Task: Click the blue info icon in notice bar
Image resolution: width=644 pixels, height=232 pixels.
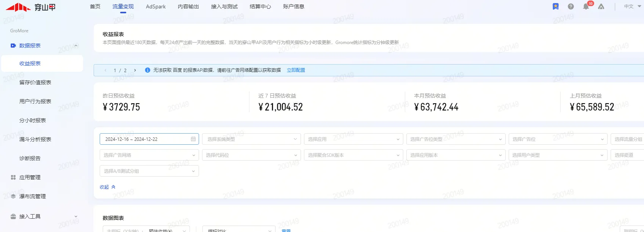Action: [147, 70]
